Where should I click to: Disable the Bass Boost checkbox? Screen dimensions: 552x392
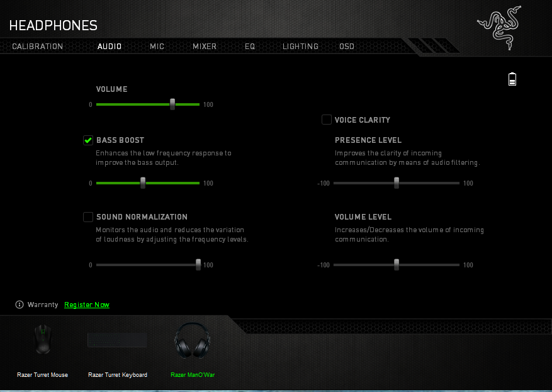88,140
